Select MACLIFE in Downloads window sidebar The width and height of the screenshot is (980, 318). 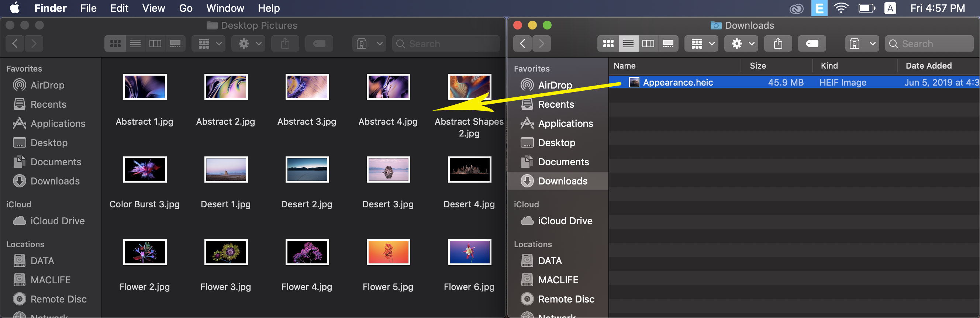[558, 280]
